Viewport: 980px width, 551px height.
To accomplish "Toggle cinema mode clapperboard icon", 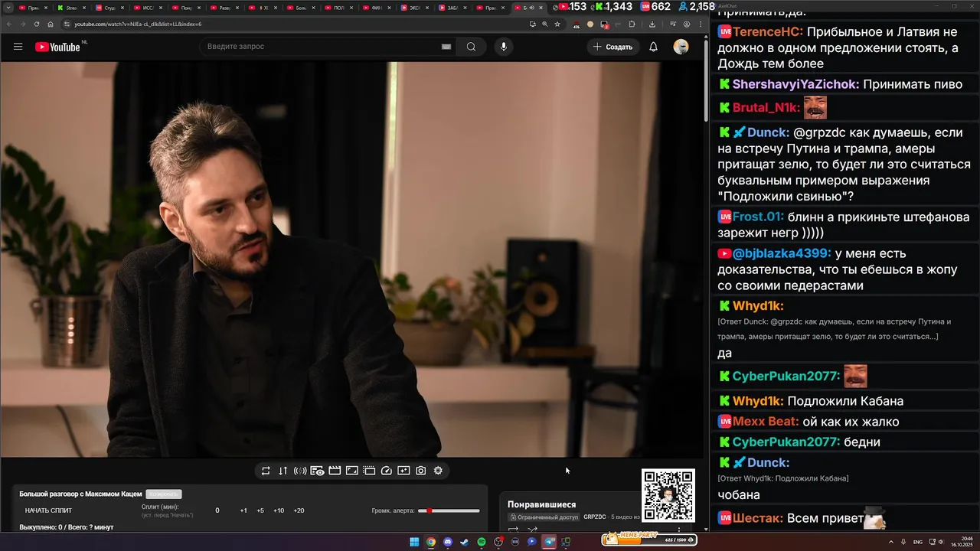I will [x=335, y=471].
